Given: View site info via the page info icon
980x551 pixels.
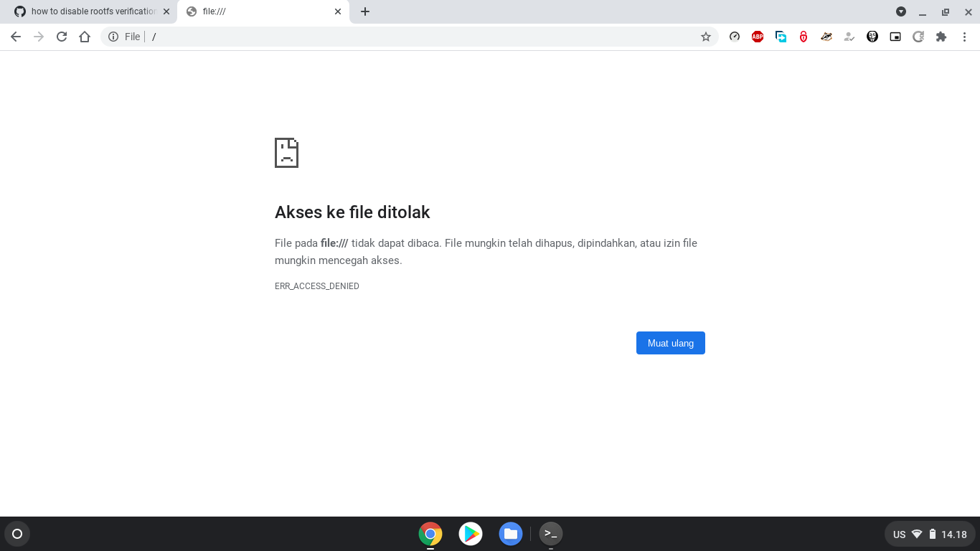Looking at the screenshot, I should pos(113,36).
